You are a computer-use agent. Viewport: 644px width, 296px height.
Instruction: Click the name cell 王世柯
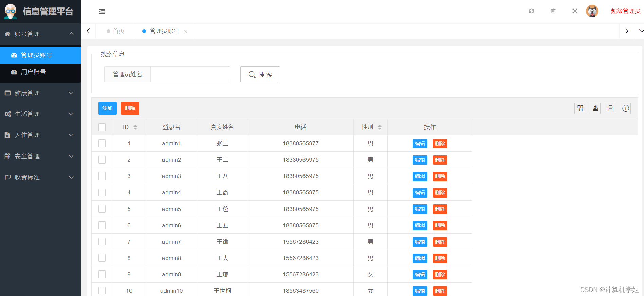click(x=223, y=291)
